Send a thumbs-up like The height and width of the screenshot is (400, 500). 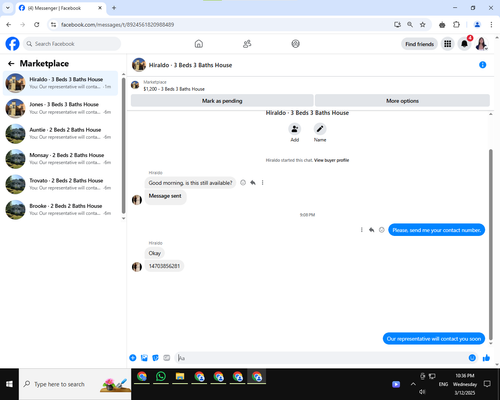tap(486, 358)
